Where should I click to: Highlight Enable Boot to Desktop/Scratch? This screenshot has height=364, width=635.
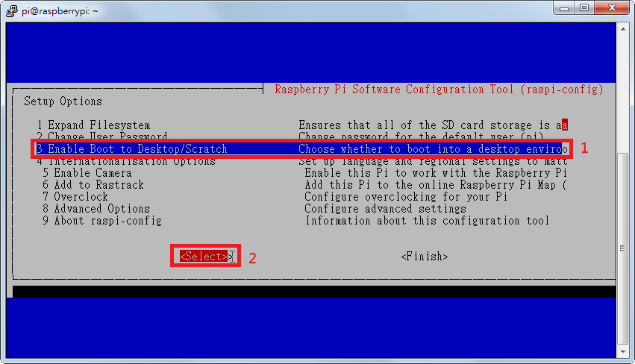(131, 149)
